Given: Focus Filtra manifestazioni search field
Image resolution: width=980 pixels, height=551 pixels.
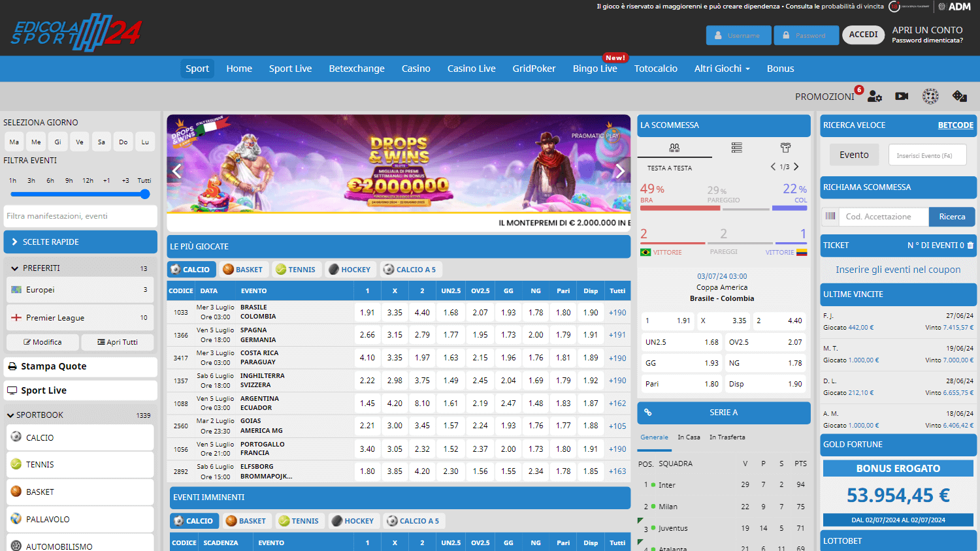Looking at the screenshot, I should click(80, 216).
